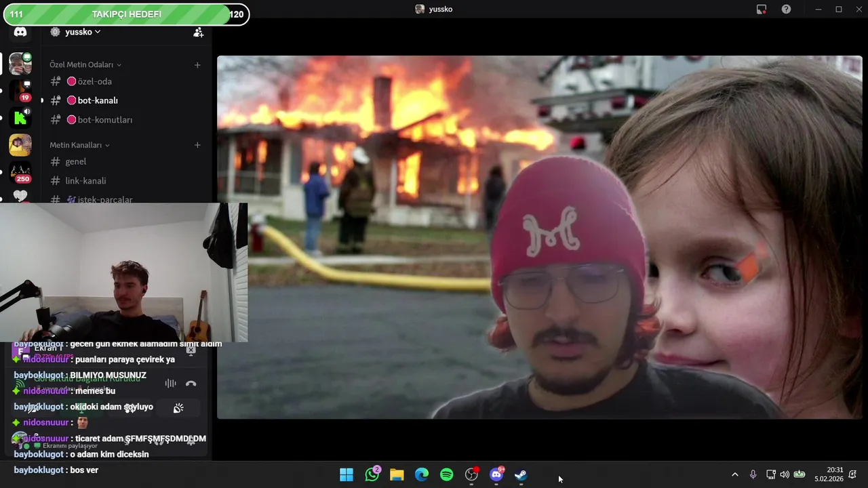Open WhatsApp from the taskbar

372,474
